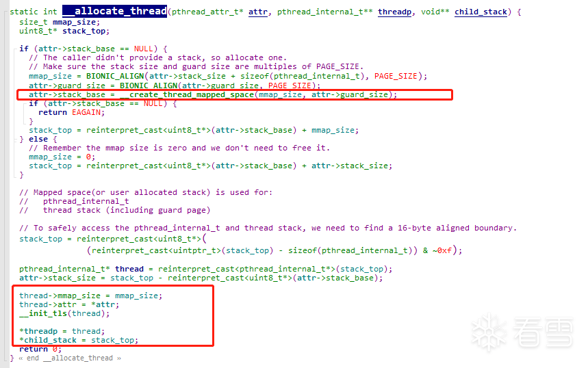Click the red EAGAIN constant

pos(86,112)
